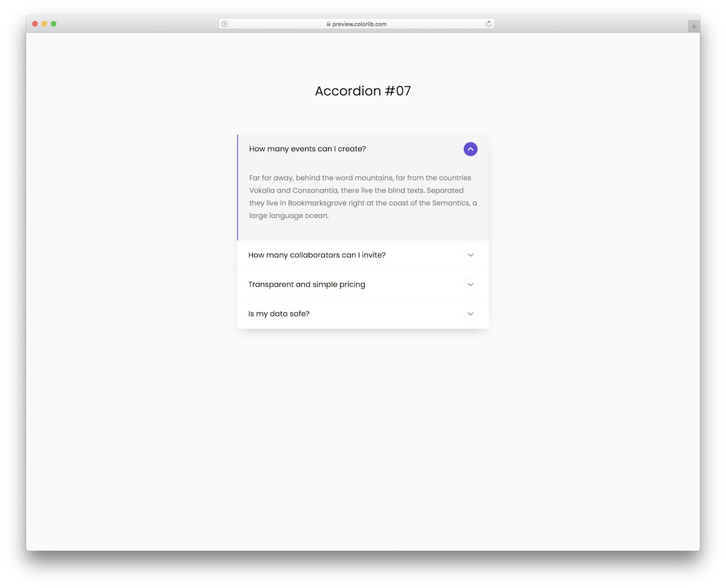Click the green zoom button in the window corner
726x588 pixels.
(x=54, y=23)
